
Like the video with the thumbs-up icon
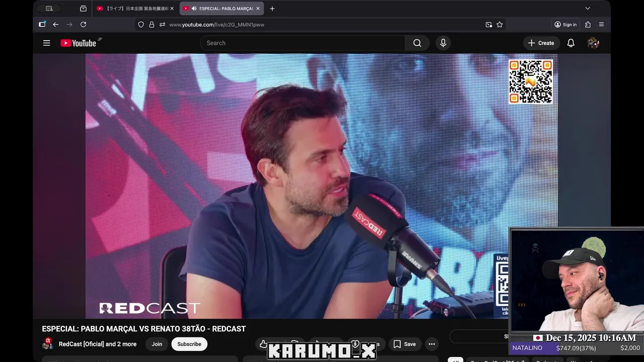pos(263,344)
